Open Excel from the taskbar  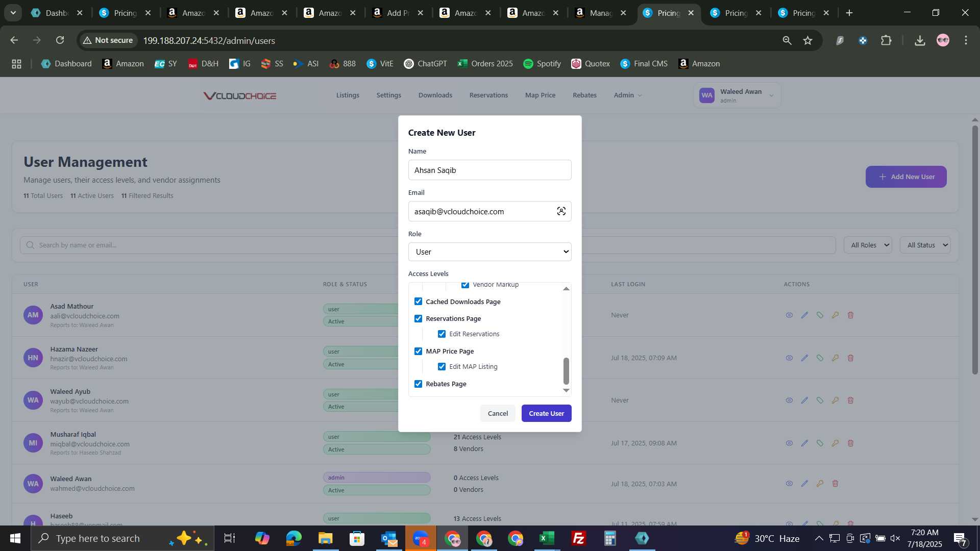coord(547,538)
